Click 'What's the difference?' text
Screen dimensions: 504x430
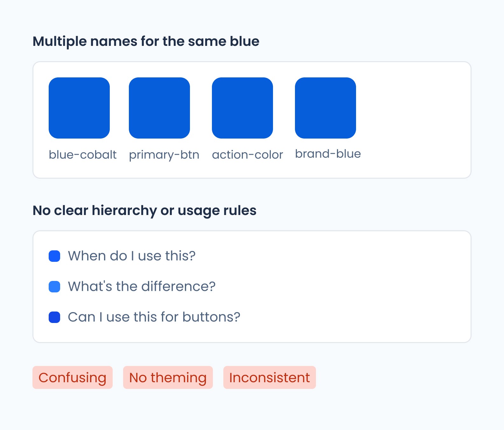(142, 287)
